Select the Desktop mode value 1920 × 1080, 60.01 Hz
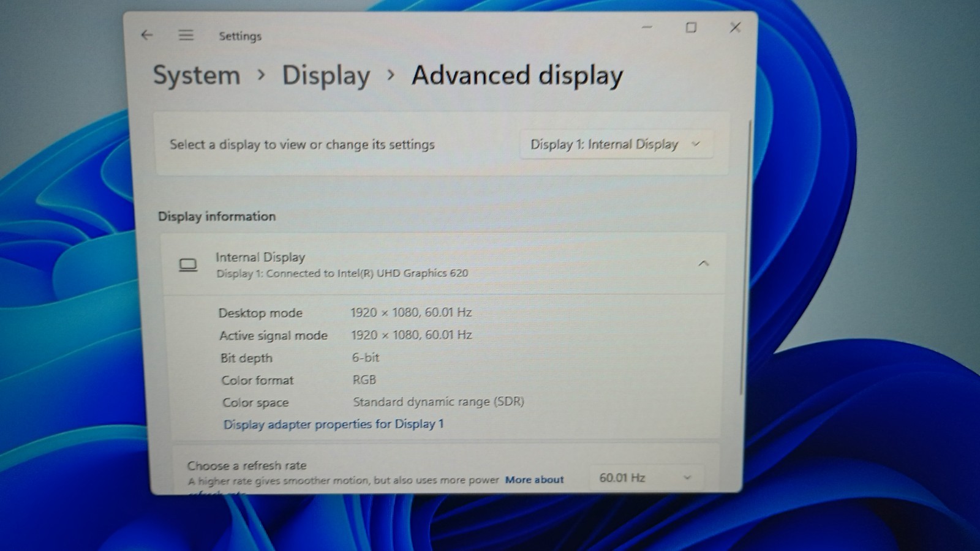This screenshot has width=980, height=551. pos(411,312)
